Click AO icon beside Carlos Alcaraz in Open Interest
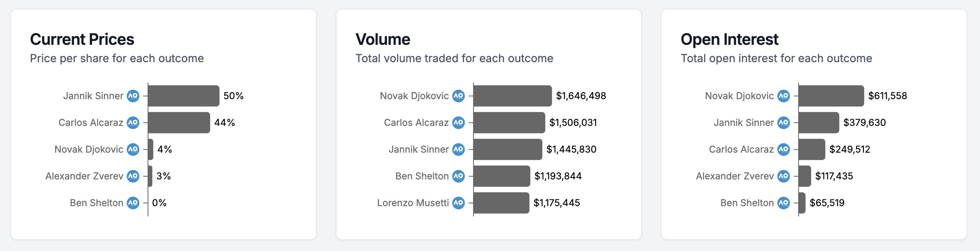Viewport: 980px width, 251px height. [784, 149]
